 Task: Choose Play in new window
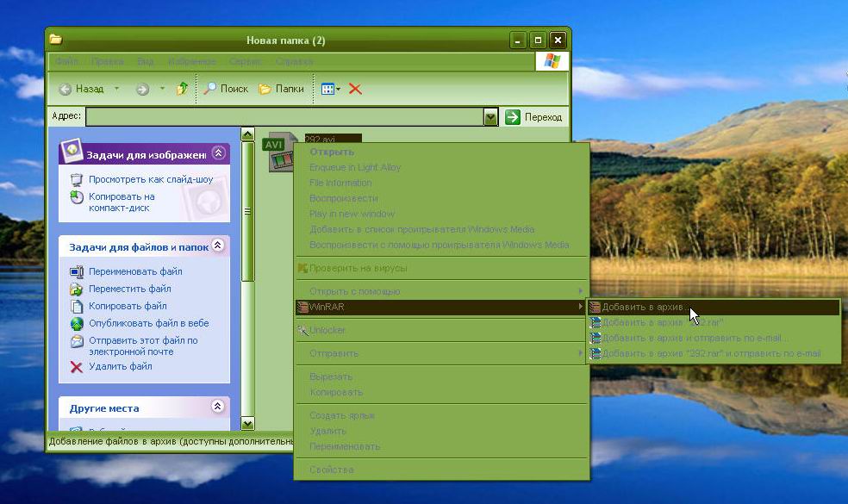441,215
